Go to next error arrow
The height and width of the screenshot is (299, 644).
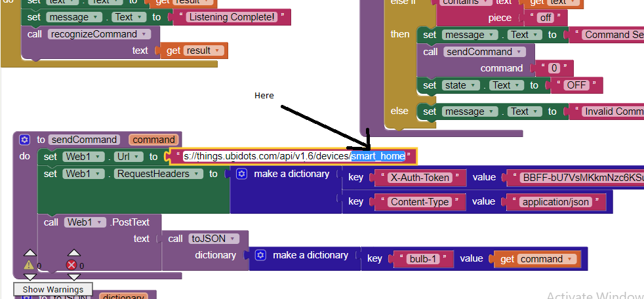pyautogui.click(x=74, y=277)
